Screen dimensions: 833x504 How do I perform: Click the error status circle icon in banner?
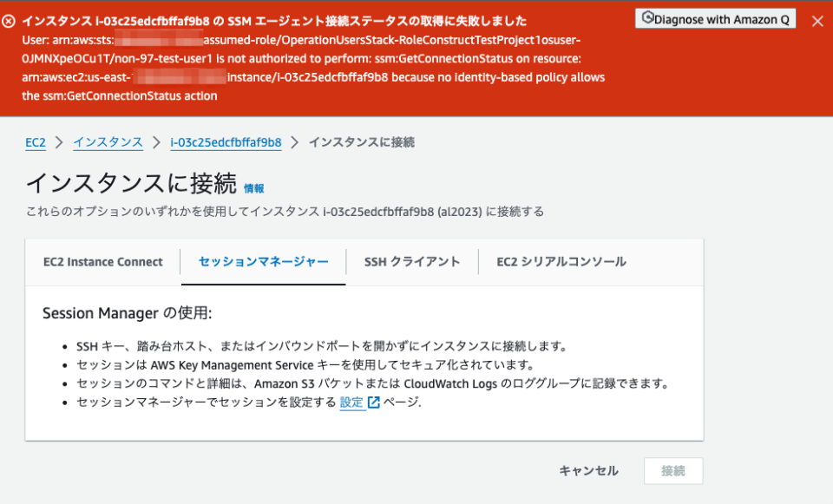click(x=10, y=20)
